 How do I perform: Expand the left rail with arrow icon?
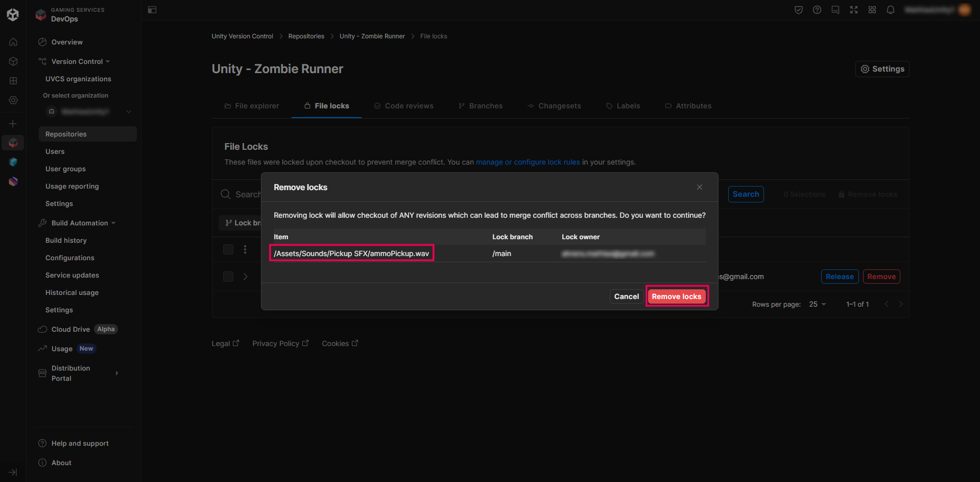pos(13,472)
